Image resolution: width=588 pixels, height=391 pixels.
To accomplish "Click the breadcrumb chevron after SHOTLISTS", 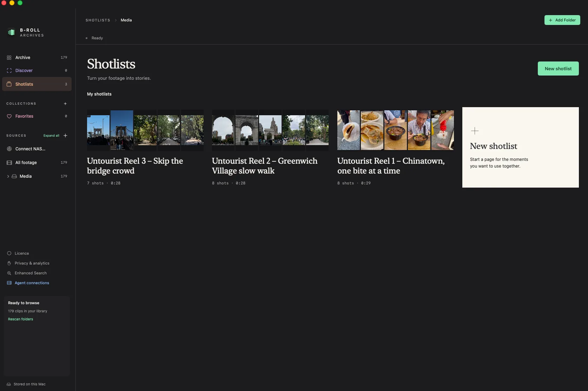I will 115,20.
